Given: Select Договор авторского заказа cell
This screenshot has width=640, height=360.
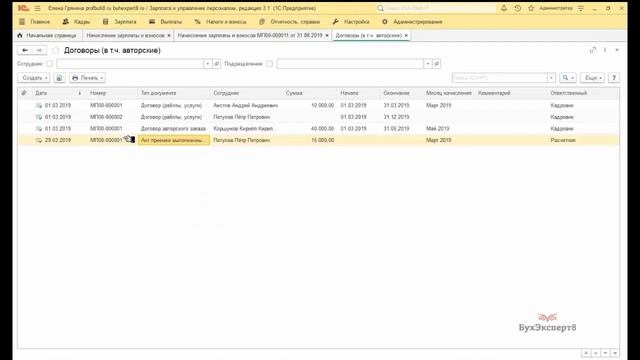Looking at the screenshot, I should pos(173,129).
